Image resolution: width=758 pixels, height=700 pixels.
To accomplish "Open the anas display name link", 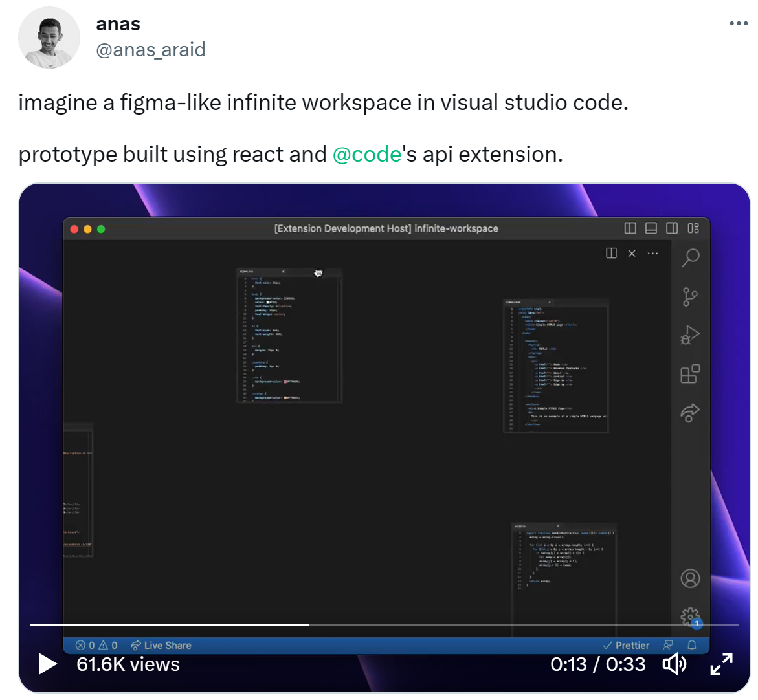I will point(118,24).
